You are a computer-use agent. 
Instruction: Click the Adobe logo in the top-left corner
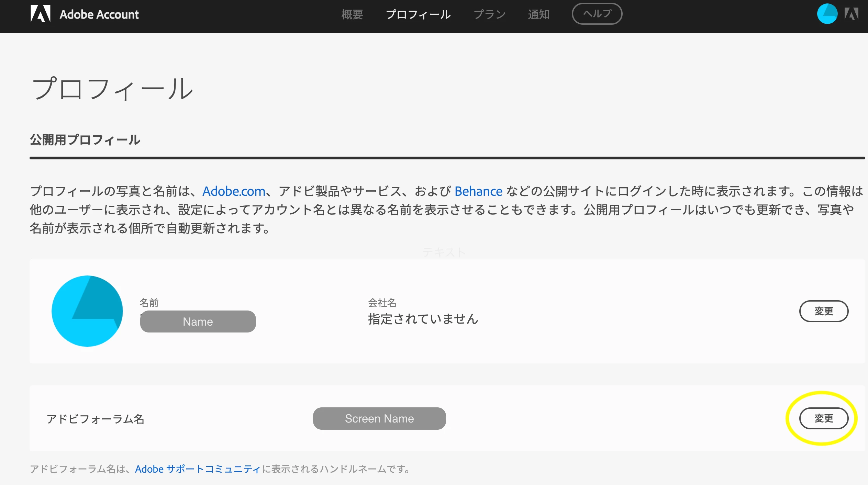(x=41, y=14)
